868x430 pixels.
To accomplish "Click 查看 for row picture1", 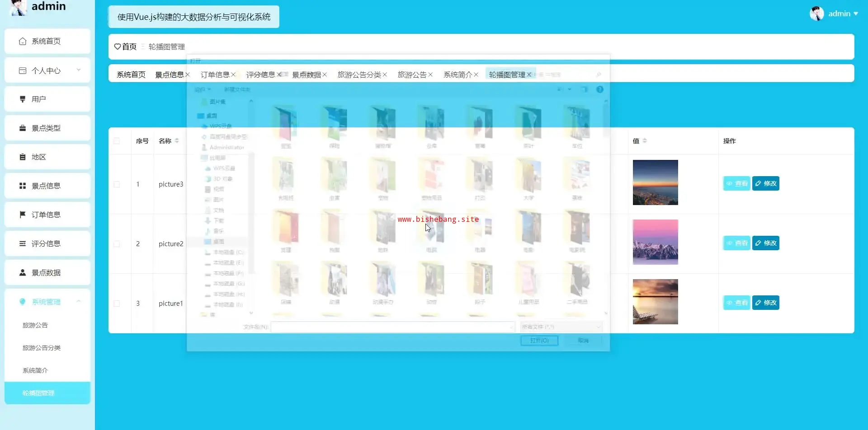I will [x=737, y=303].
